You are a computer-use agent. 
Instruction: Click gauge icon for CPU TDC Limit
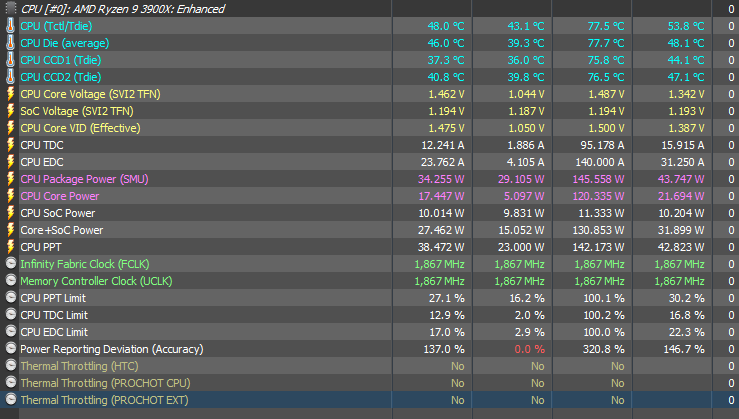point(10,314)
